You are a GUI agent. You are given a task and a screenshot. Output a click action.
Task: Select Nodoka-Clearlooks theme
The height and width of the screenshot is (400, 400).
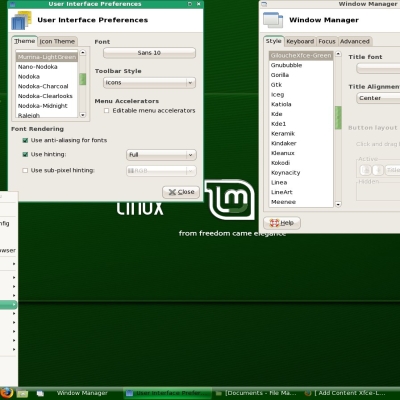(x=47, y=96)
